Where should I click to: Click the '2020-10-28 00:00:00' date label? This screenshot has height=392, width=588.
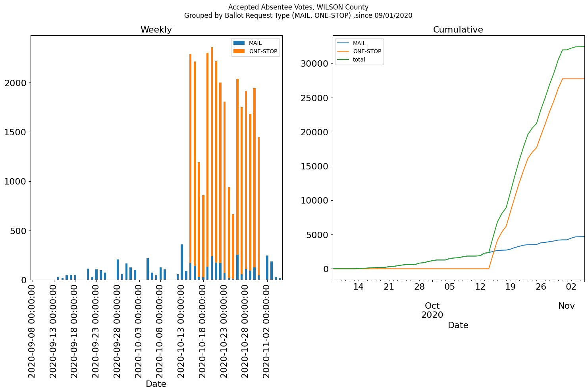246,330
